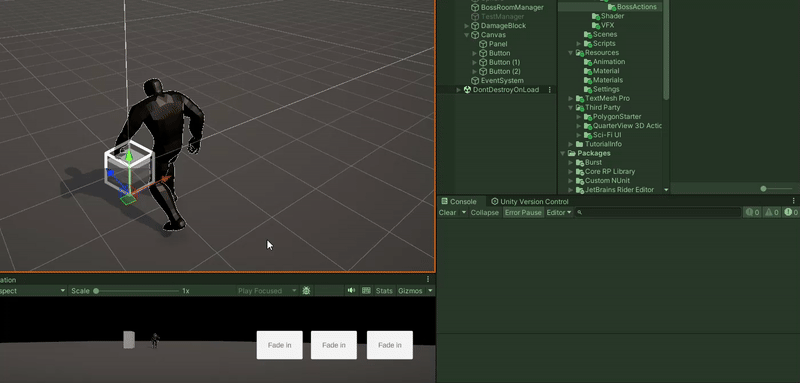Open the Gizmos dropdown arrow
Image resolution: width=800 pixels, height=383 pixels.
430,291
